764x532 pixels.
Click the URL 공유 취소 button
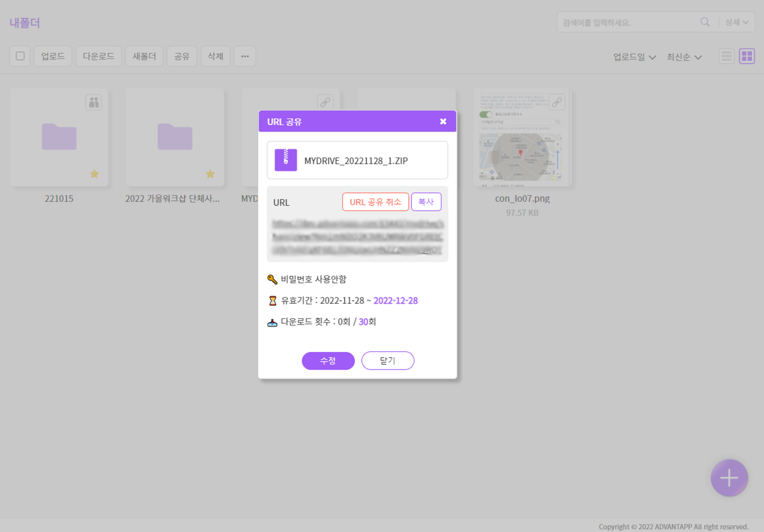375,202
